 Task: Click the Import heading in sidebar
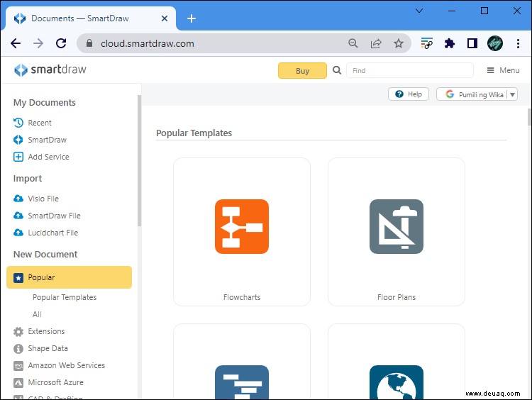click(28, 179)
